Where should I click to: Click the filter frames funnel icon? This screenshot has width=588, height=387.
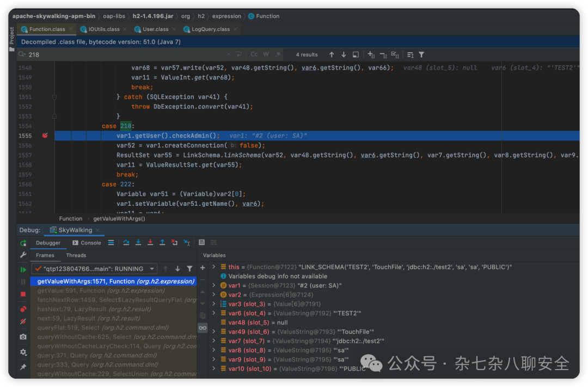(x=190, y=269)
